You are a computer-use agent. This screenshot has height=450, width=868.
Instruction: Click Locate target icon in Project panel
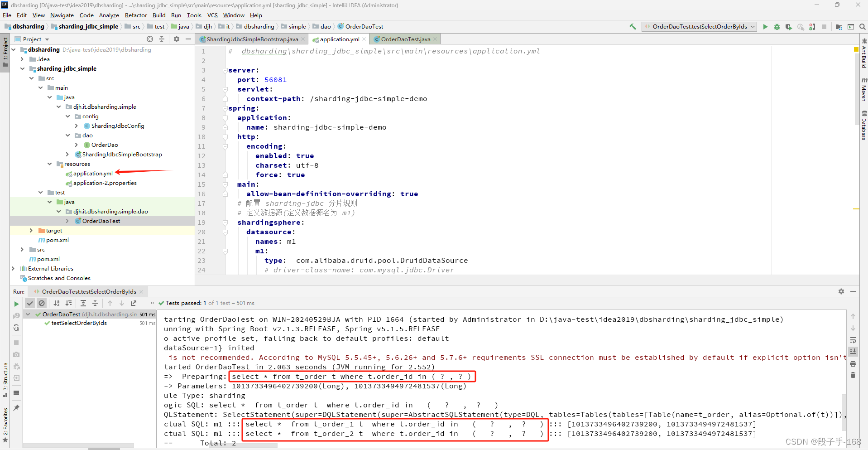coord(150,39)
